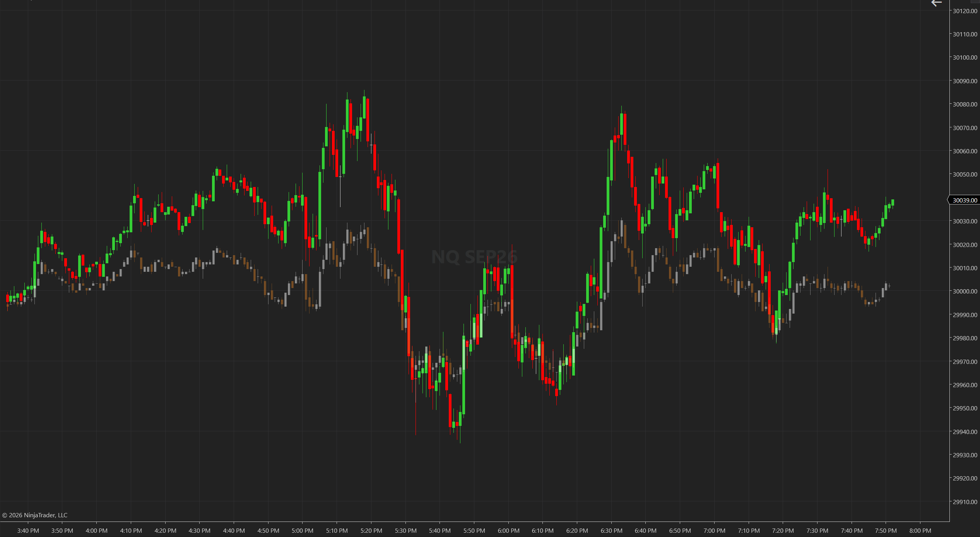Click the 6:00 PM time axis label
Viewport: 980px width, 537px height.
[x=508, y=530]
